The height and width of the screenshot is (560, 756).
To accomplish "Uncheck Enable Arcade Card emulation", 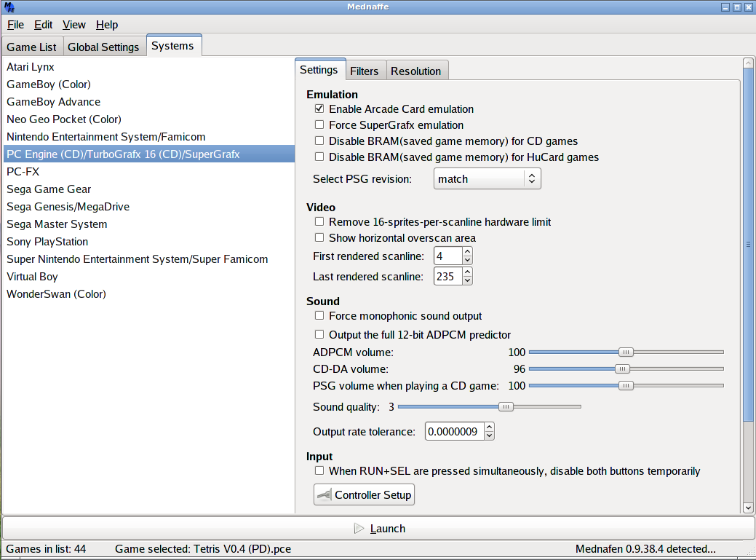I will tap(319, 109).
